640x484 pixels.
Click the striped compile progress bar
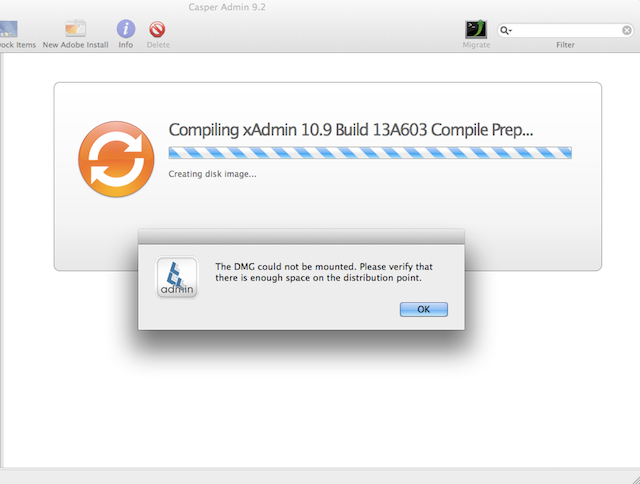click(370, 153)
